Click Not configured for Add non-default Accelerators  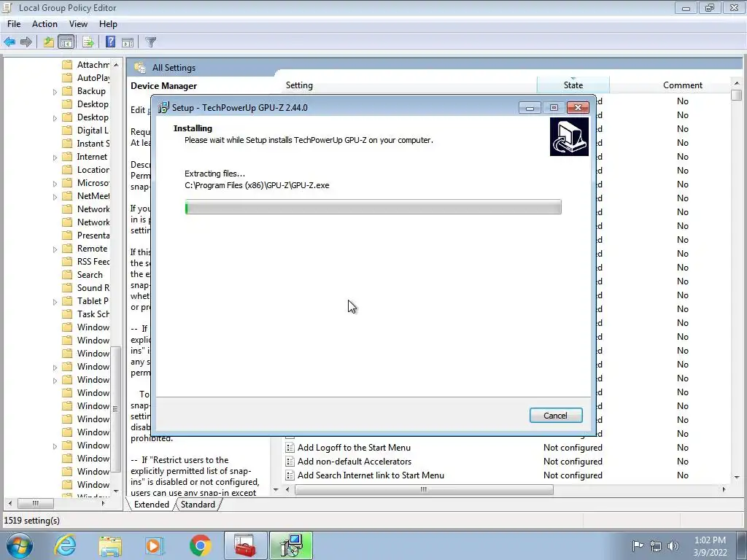coord(573,462)
